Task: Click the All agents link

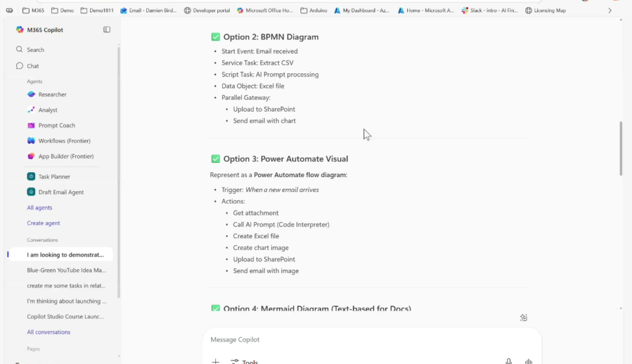Action: (x=39, y=208)
